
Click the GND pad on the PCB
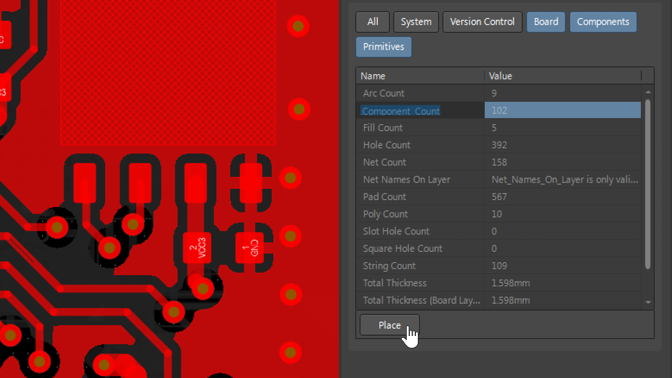click(x=249, y=248)
